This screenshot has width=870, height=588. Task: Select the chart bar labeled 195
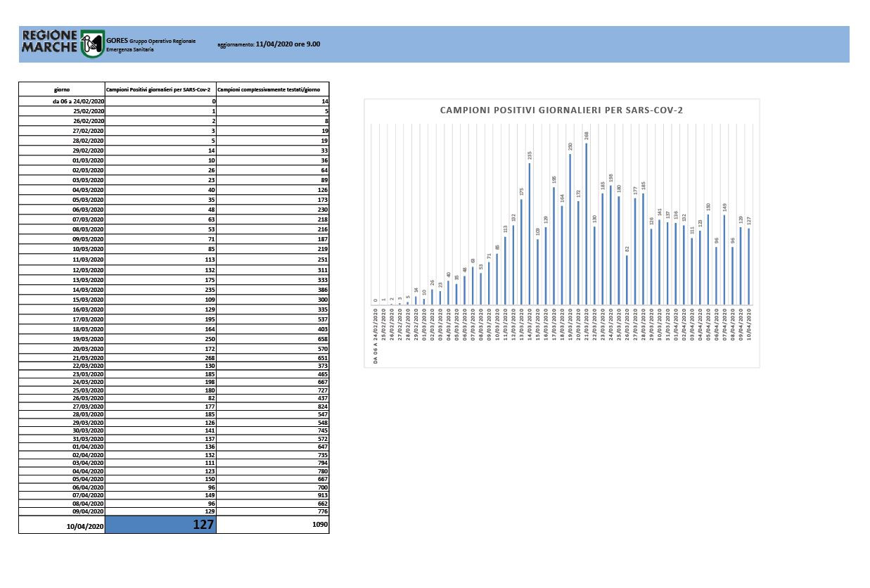[x=554, y=246]
